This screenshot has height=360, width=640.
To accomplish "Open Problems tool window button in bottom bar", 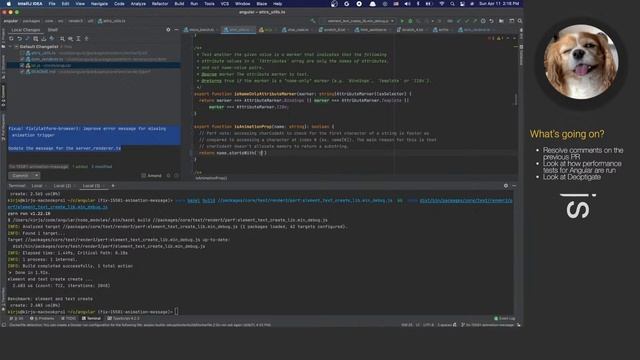I will (x=42, y=318).
